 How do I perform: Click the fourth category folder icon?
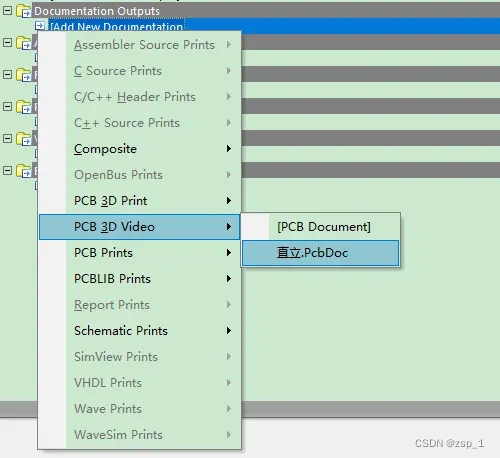pos(24,107)
